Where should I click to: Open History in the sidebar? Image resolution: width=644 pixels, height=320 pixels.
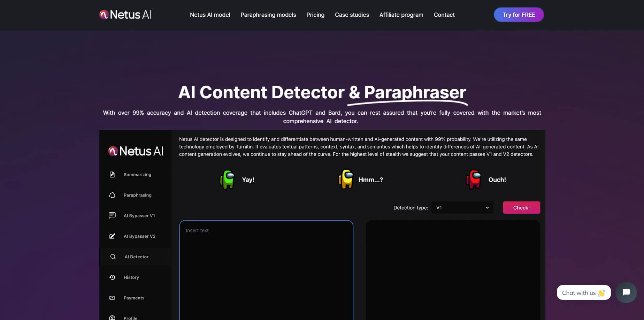(136, 277)
